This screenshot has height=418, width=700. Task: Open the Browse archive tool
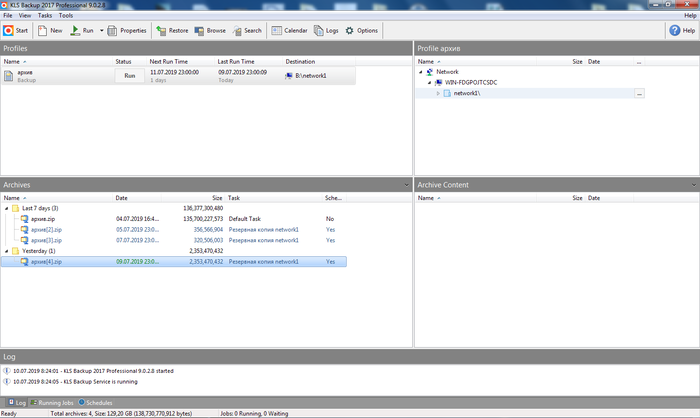pos(209,31)
